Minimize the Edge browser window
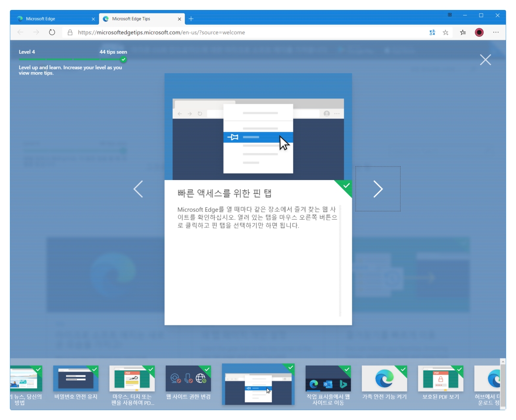Screen dimensions: 516x420 (x=465, y=15)
